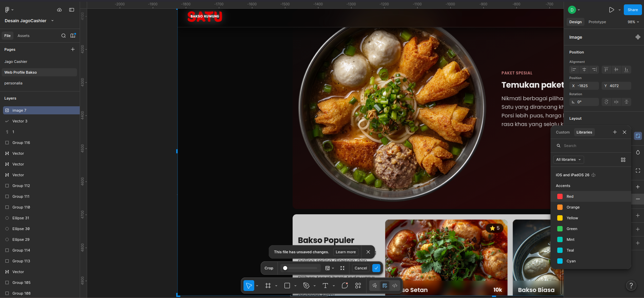Open the presentation options arrow
This screenshot has width=644, height=298.
click(x=619, y=10)
